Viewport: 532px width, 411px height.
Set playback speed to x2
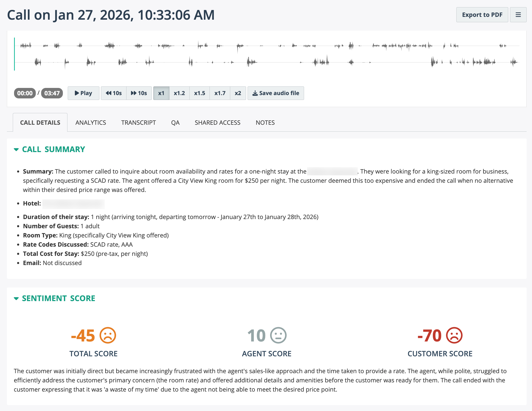pyautogui.click(x=238, y=93)
